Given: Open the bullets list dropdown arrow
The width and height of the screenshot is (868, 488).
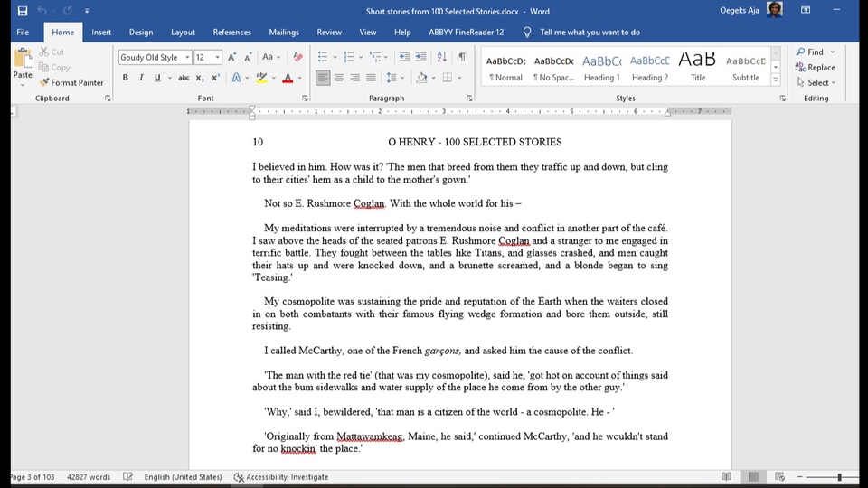Looking at the screenshot, I should [x=335, y=57].
